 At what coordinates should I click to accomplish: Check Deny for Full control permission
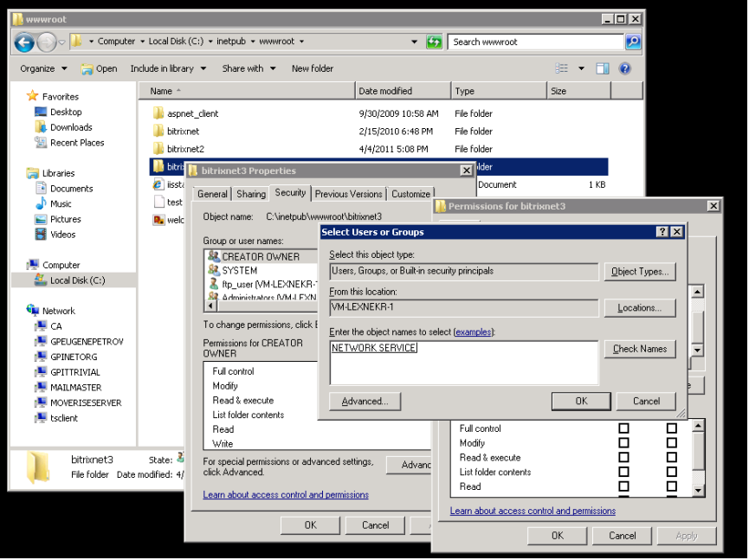(x=672, y=428)
